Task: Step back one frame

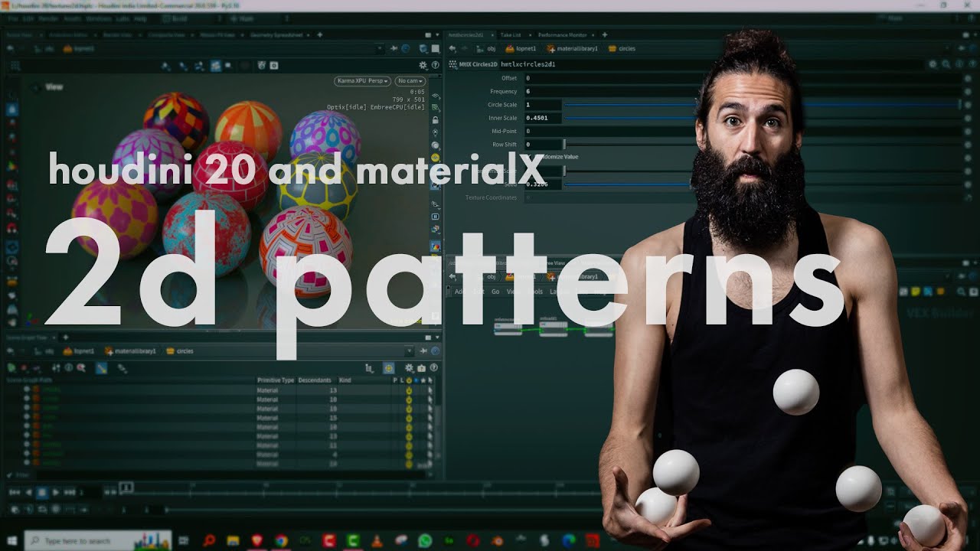Action: (x=29, y=492)
